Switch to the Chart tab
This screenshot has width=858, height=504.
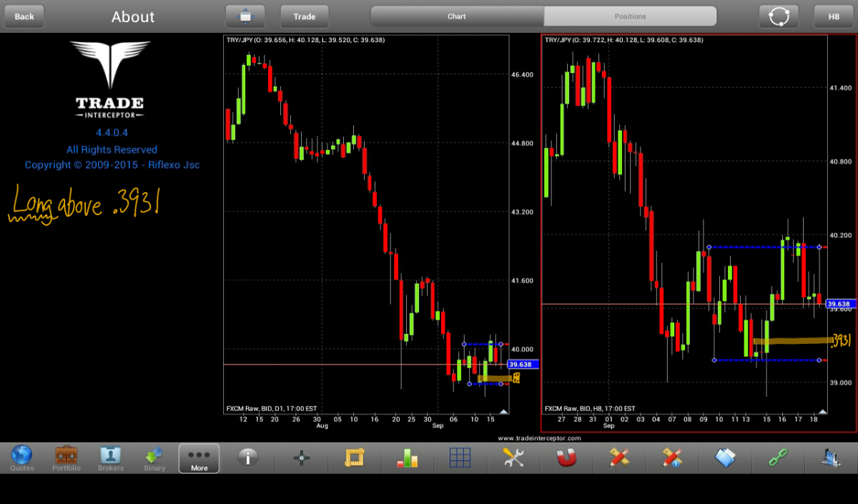[457, 16]
